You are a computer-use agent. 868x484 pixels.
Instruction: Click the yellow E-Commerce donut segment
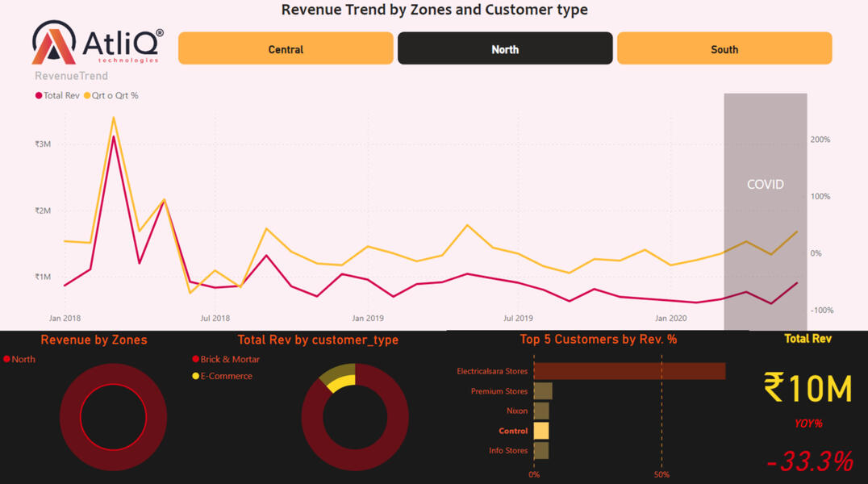339,378
